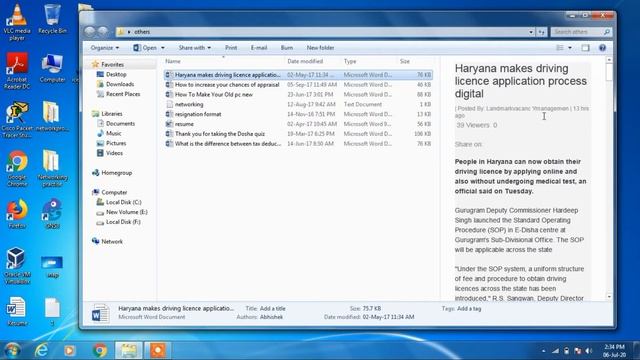The height and width of the screenshot is (360, 640).
Task: Open Desktop under Favorites
Action: (x=116, y=74)
